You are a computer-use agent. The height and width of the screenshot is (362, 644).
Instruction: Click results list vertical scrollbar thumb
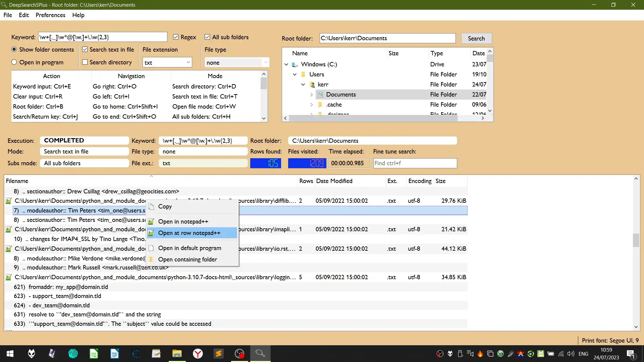636,240
